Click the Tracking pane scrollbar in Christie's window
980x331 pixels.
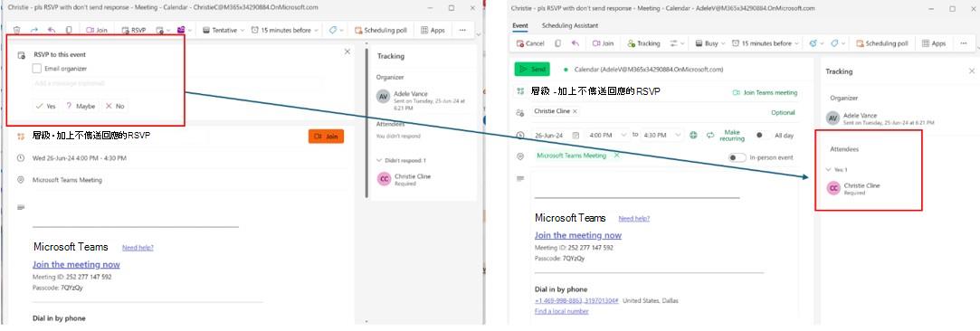(366, 122)
